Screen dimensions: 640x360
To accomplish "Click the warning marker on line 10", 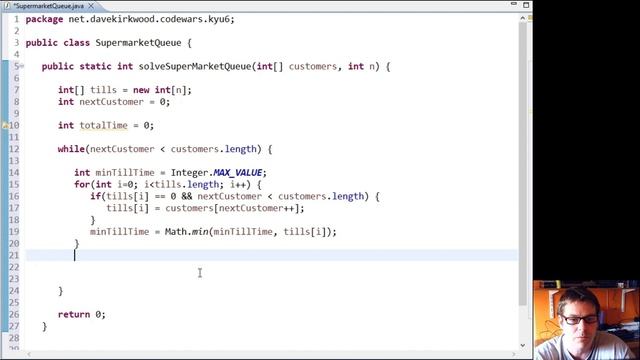I will pos(5,126).
